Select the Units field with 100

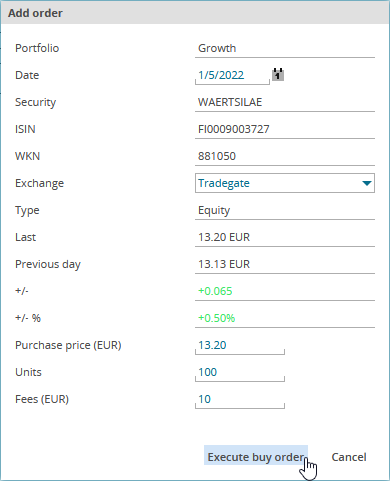240,372
